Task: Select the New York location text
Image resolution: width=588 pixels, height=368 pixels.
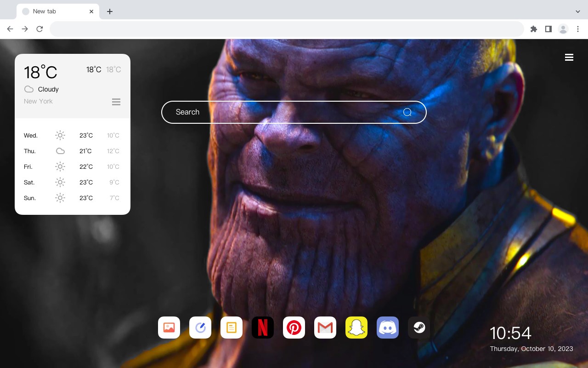Action: pyautogui.click(x=38, y=101)
